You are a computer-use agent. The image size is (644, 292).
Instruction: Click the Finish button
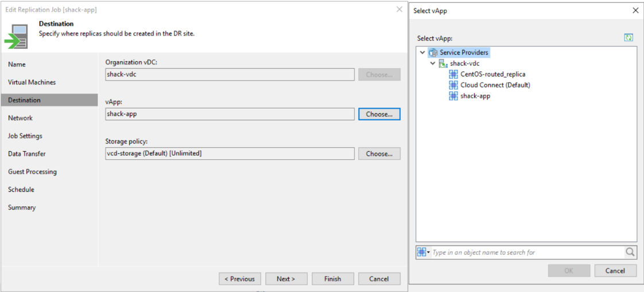(x=333, y=278)
